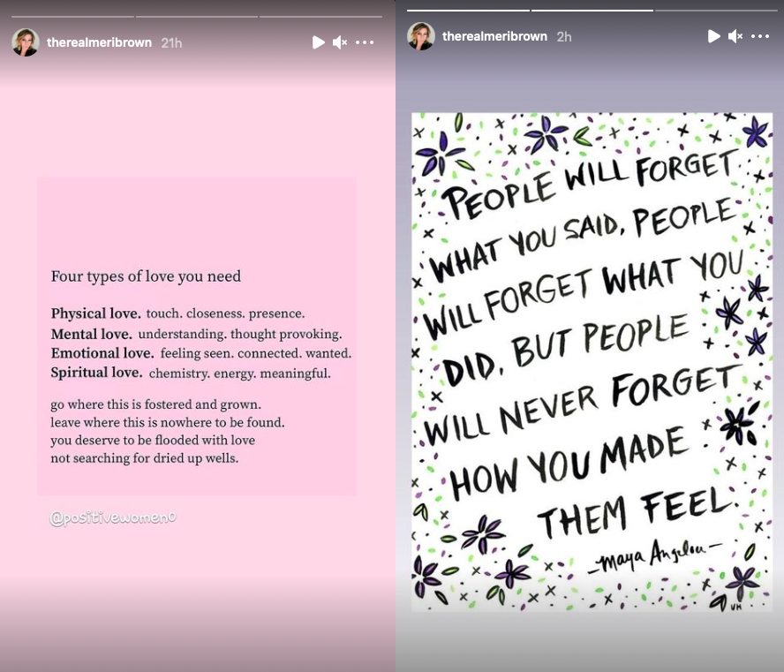Click the 21h timestamp on left story
Viewport: 784px width, 672px height.
(171, 43)
